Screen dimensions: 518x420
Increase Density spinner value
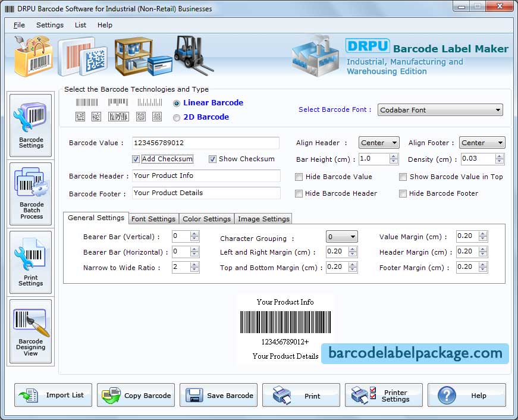500,156
